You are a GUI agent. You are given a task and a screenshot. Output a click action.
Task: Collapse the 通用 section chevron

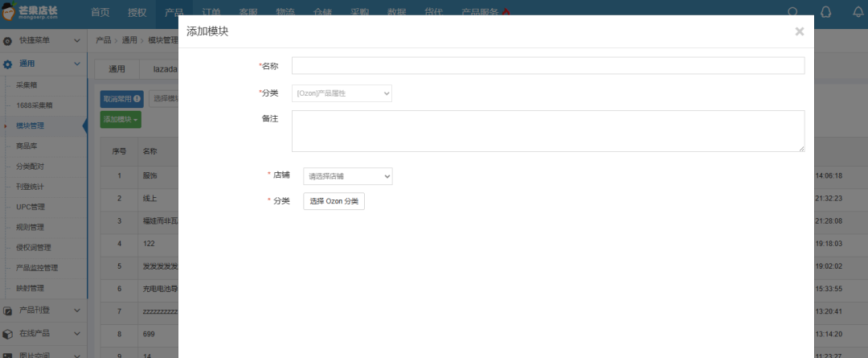pyautogui.click(x=77, y=64)
